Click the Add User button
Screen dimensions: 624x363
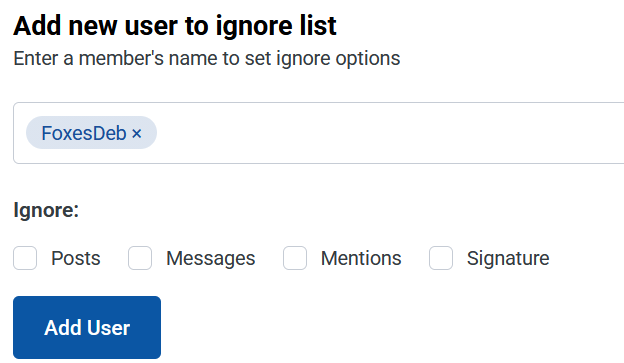click(x=87, y=327)
